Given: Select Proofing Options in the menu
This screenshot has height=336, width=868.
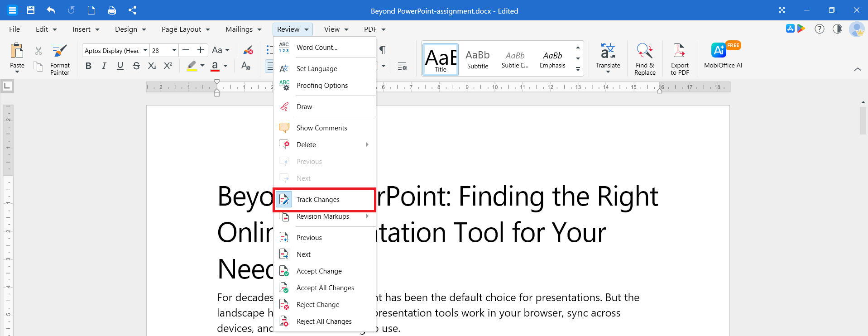Looking at the screenshot, I should point(325,86).
